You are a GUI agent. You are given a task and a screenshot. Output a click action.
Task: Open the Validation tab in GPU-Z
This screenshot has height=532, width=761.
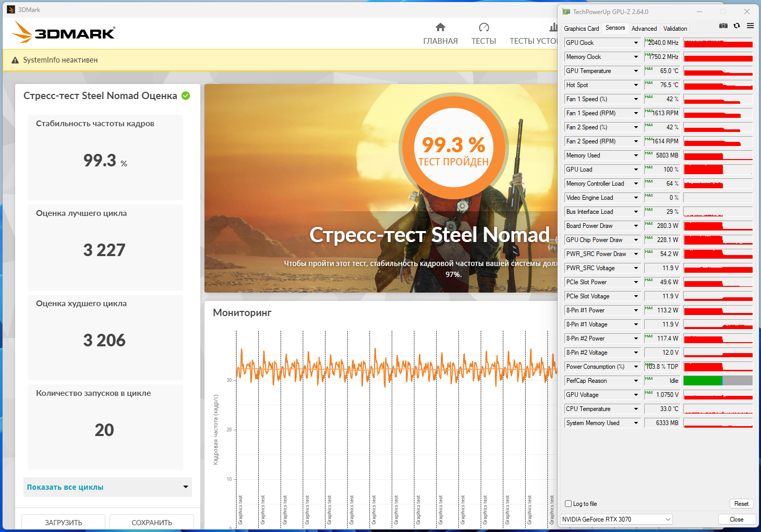point(675,29)
